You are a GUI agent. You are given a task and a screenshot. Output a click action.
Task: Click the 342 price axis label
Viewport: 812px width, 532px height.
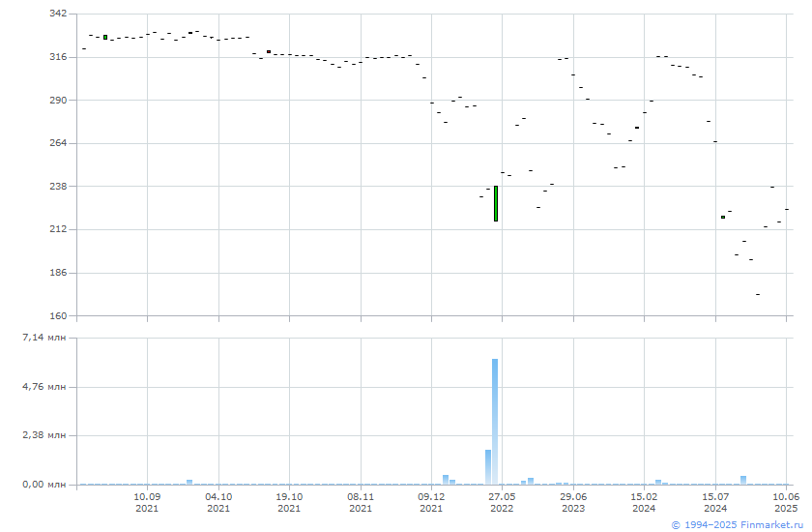pyautogui.click(x=58, y=13)
